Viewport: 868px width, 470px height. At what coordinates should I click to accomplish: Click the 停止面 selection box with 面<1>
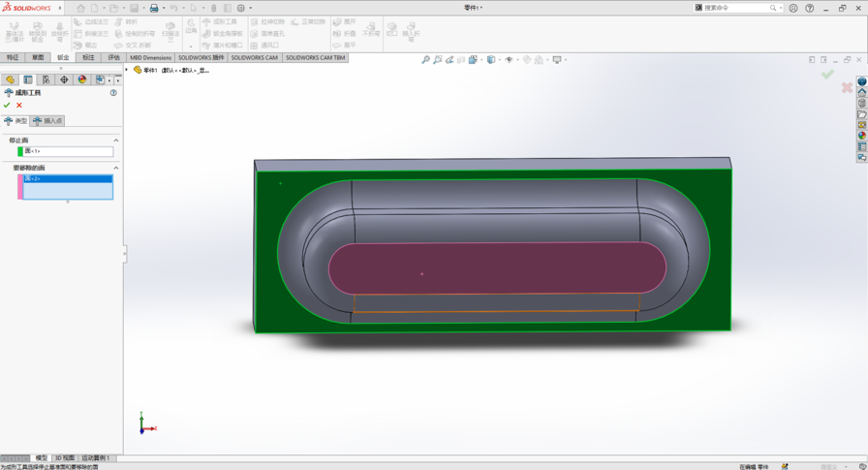tap(68, 151)
